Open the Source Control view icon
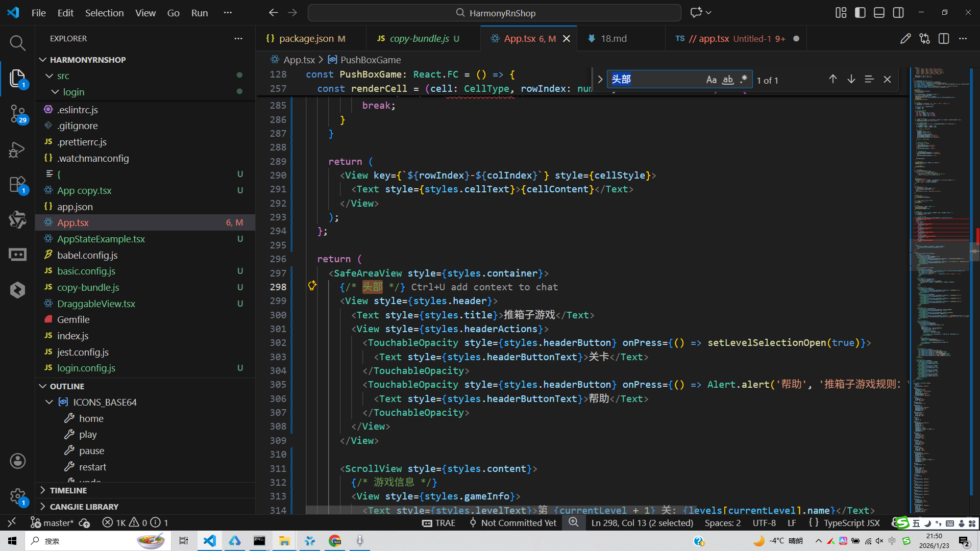The image size is (980, 551). pos(17,113)
